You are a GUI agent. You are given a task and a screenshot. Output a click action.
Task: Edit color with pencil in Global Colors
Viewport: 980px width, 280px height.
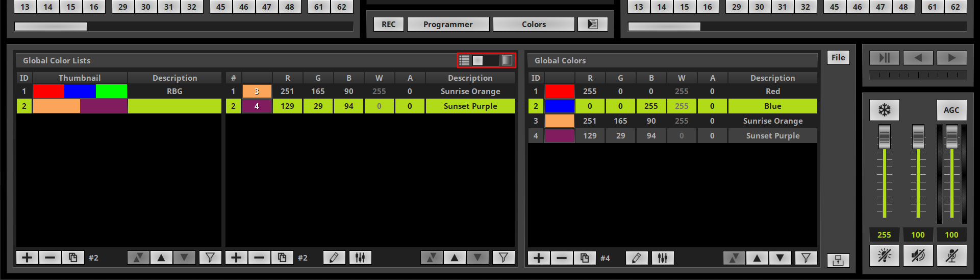(x=637, y=258)
